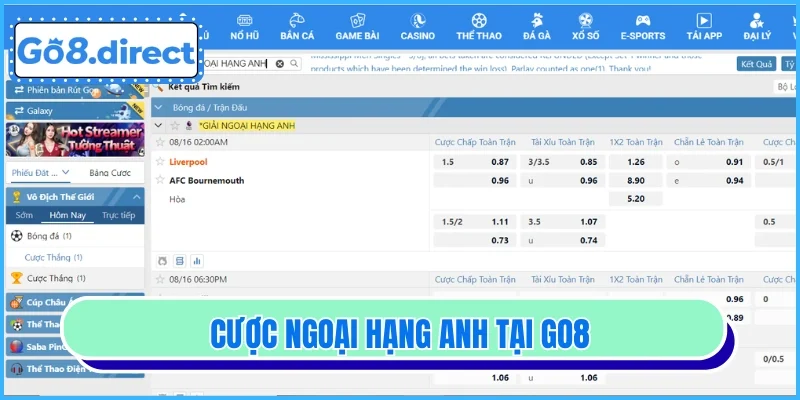Clear the search text with the X icon

click(x=280, y=63)
